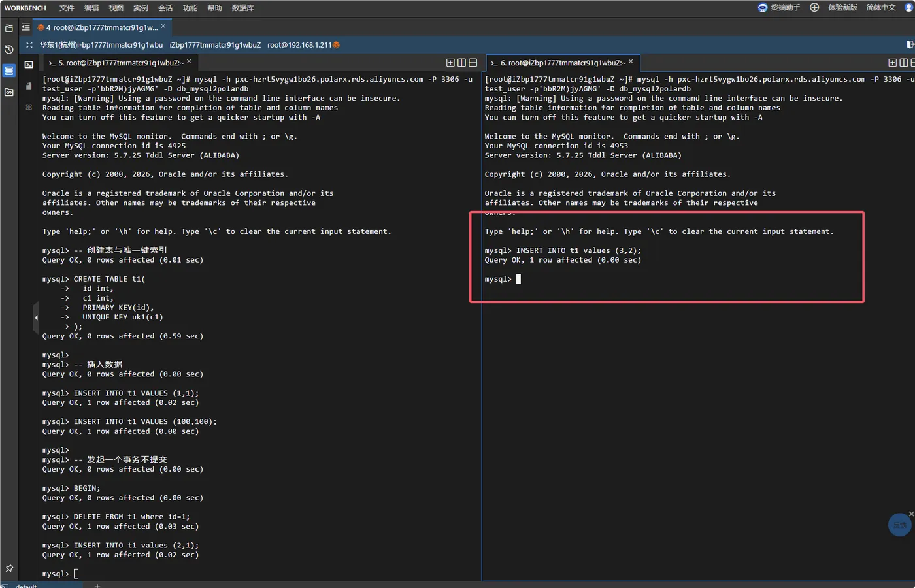Click the grid apps icon in inner sidebar

tap(29, 106)
